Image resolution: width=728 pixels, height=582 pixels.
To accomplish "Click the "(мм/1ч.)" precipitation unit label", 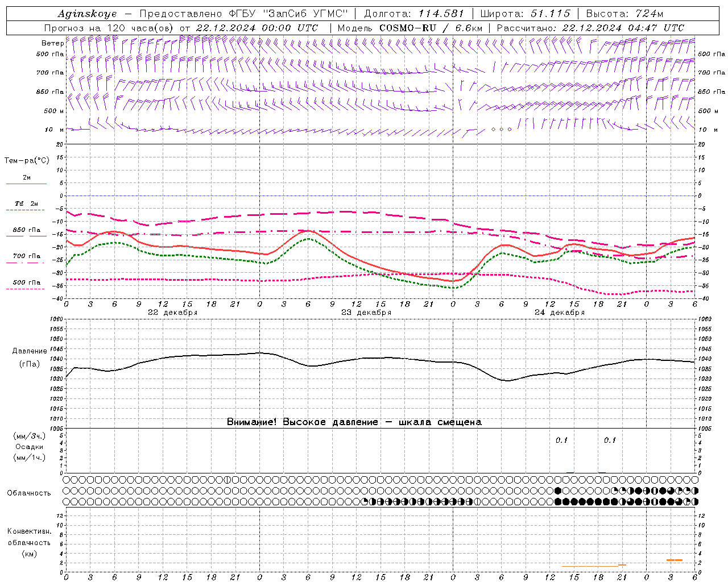I will 30,458.
